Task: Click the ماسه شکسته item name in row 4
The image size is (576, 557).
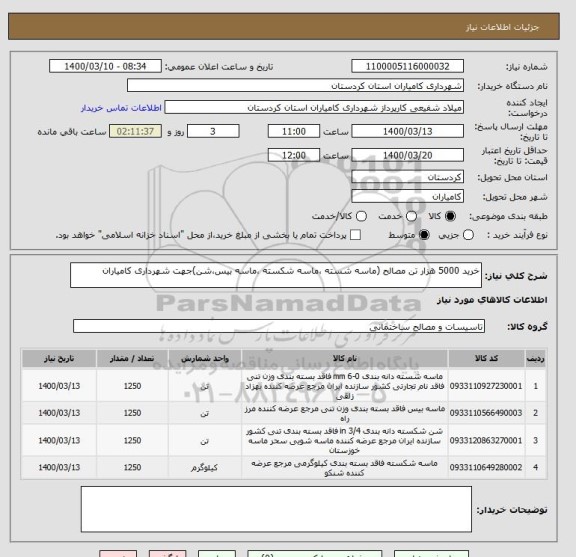Action: tap(345, 468)
